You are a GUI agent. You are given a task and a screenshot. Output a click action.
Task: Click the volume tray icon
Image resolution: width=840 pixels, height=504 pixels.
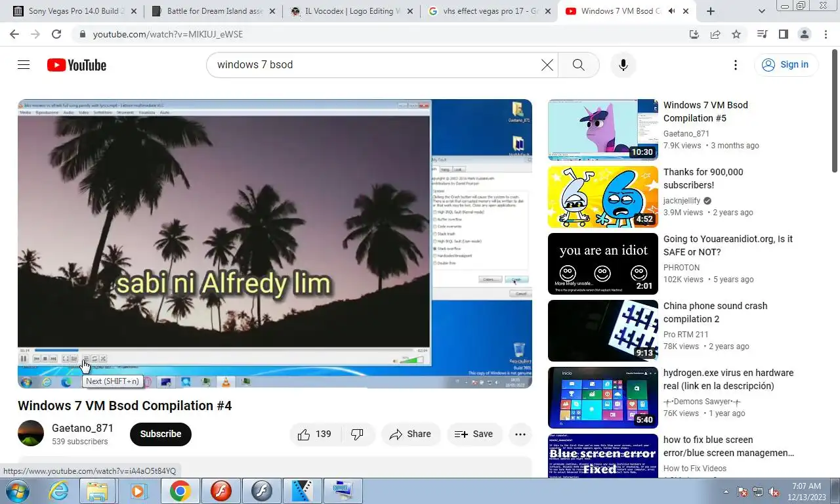pyautogui.click(x=773, y=492)
